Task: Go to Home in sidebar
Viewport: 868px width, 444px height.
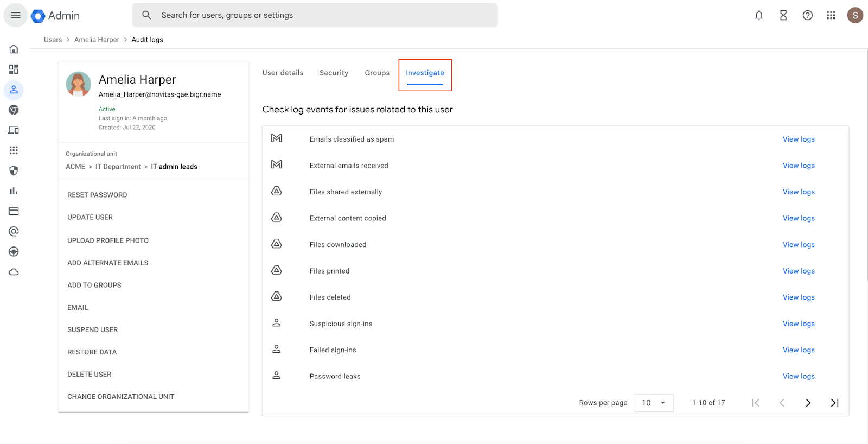Action: (x=14, y=49)
